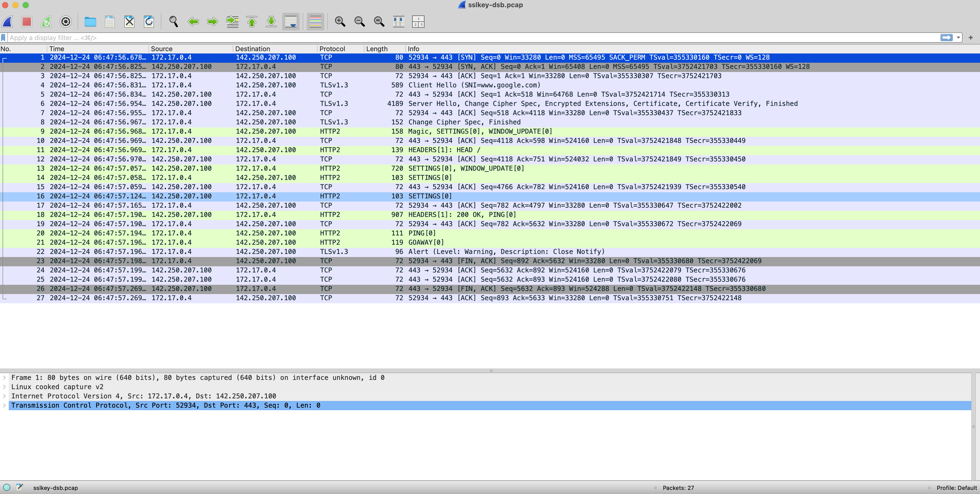Sort by the Length column header
The height and width of the screenshot is (494, 980).
(385, 49)
